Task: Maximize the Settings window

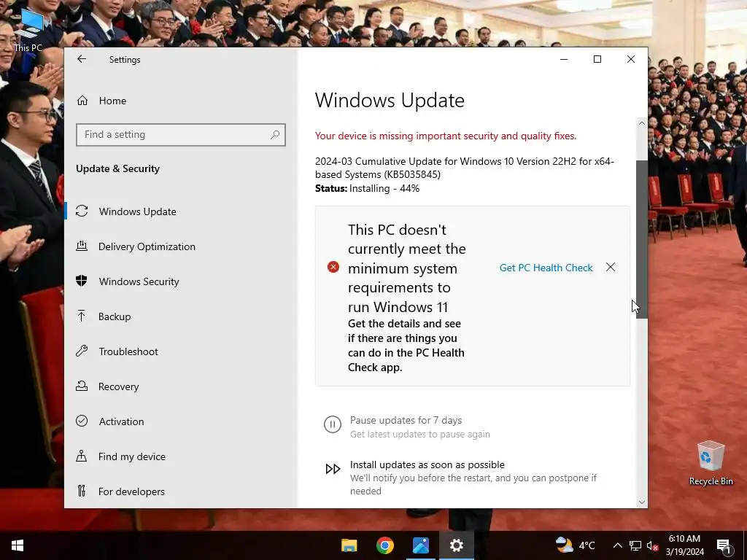Action: (597, 59)
